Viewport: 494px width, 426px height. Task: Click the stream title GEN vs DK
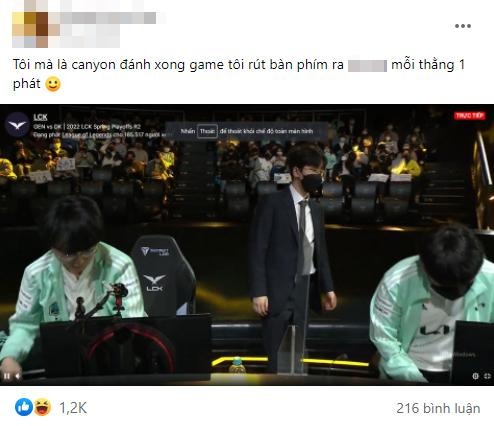87,127
